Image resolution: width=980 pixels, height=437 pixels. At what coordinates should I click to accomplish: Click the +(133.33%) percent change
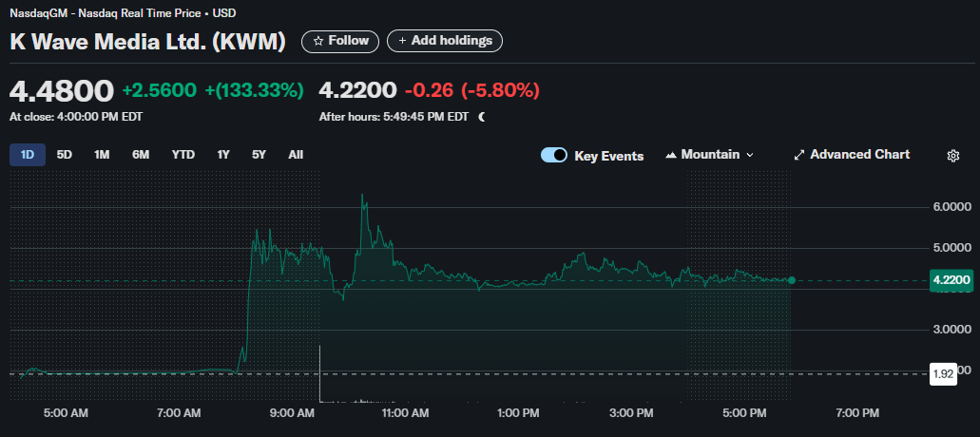(x=255, y=90)
